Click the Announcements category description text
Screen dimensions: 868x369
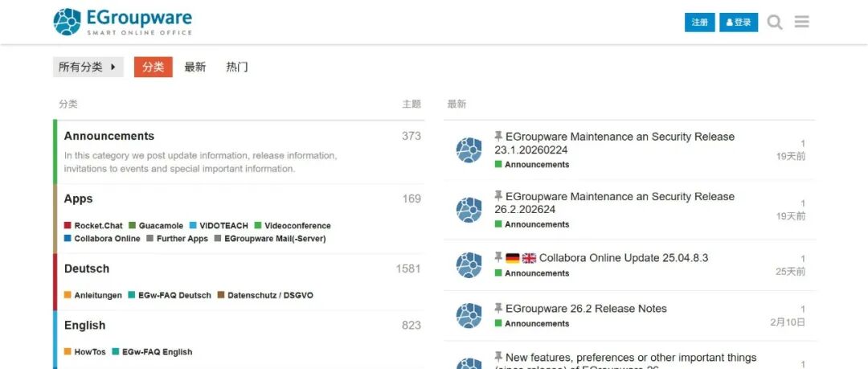point(200,162)
